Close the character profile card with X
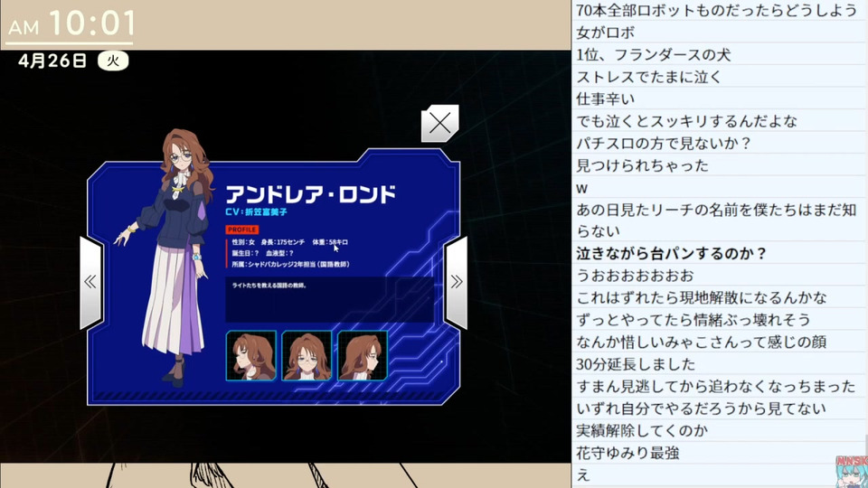The height and width of the screenshot is (488, 868). 439,124
